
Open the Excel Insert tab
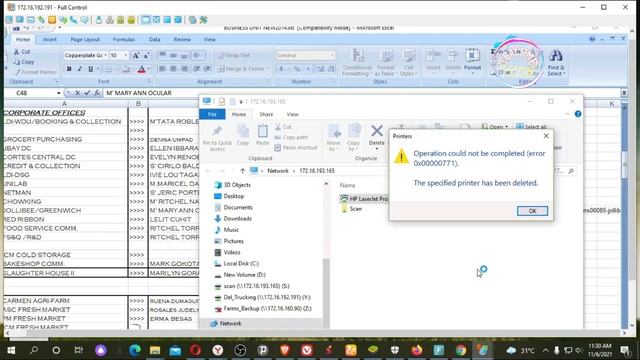coord(50,40)
